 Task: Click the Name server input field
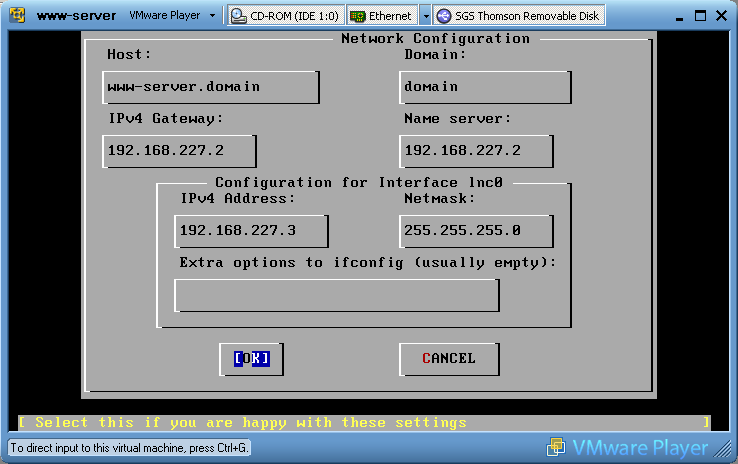pyautogui.click(x=476, y=151)
